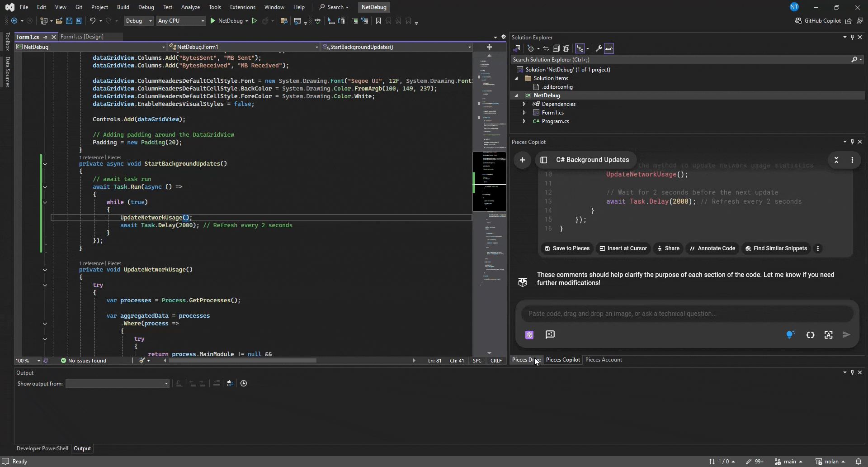Click Start Without Debugging outline play icon
868x467 pixels.
(x=255, y=21)
